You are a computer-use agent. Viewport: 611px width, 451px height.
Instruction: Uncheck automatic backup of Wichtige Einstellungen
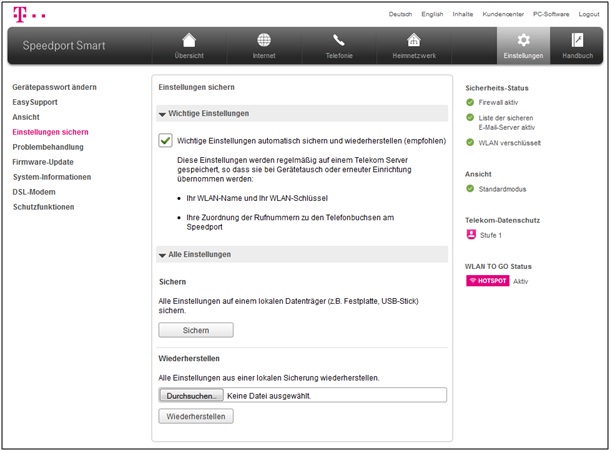pos(165,140)
